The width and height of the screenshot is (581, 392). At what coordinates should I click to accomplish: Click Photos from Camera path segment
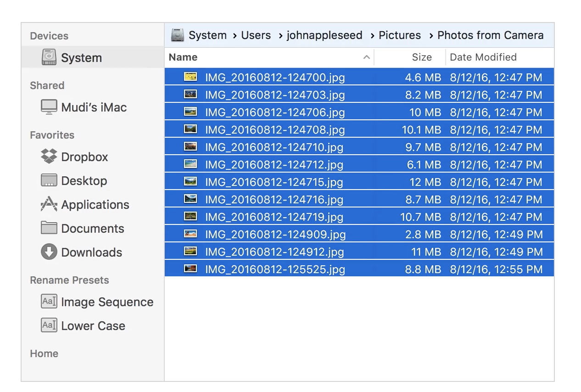(490, 35)
